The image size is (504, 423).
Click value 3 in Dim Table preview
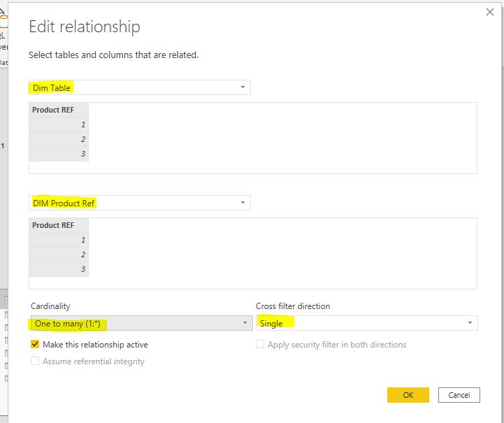pyautogui.click(x=59, y=154)
